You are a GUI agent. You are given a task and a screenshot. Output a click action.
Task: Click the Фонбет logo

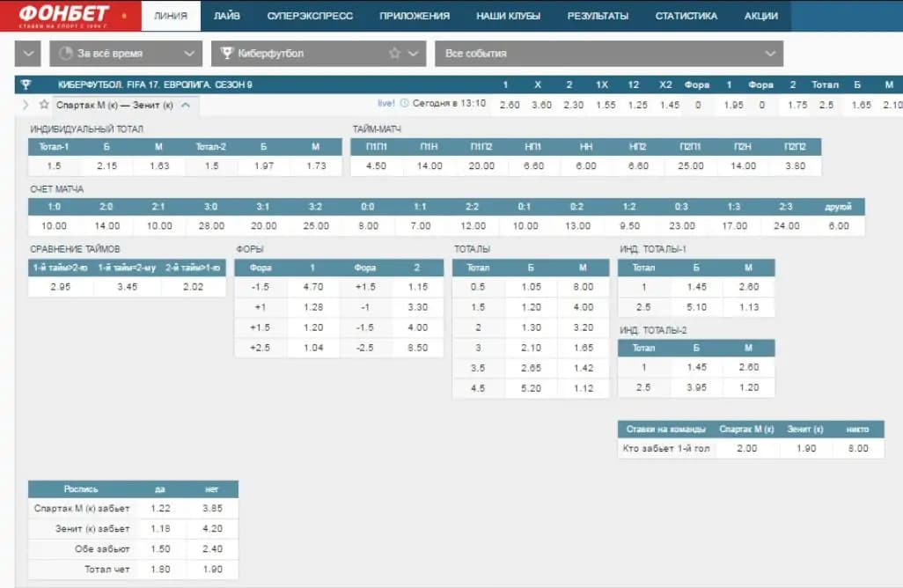[70, 16]
